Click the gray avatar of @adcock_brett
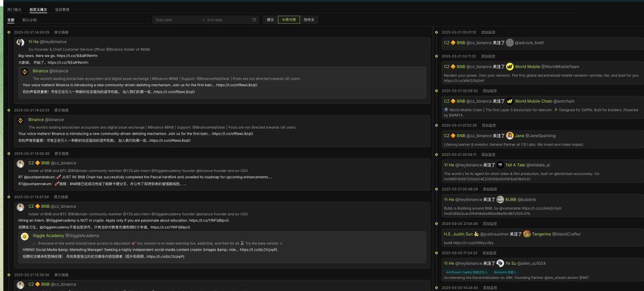Screen dimensions: 644x291 point(510,42)
